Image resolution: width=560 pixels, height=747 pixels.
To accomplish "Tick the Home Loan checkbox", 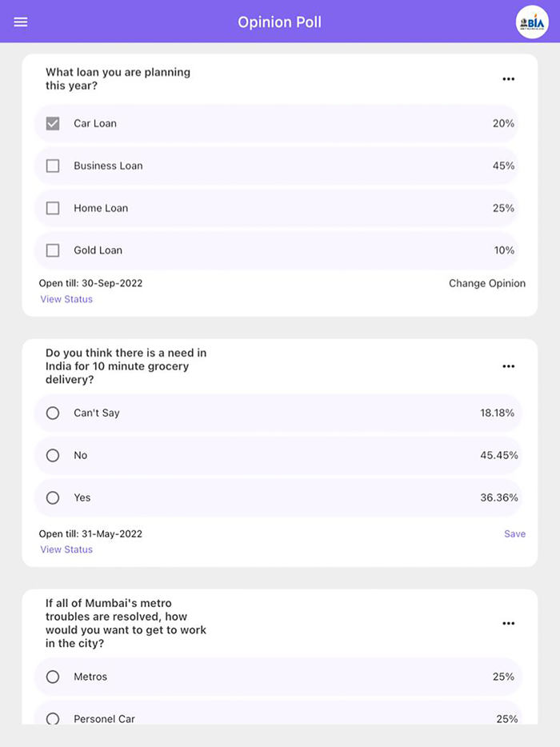I will pyautogui.click(x=53, y=209).
